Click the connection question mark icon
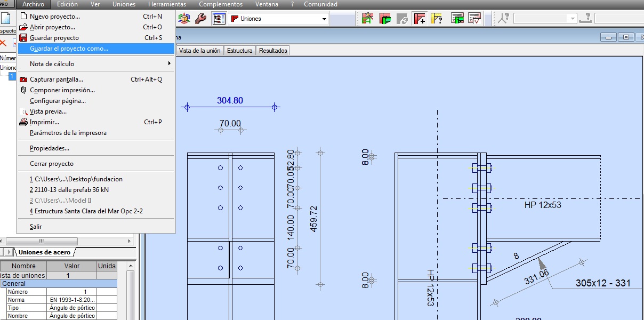644x320 pixels. pyautogui.click(x=437, y=19)
